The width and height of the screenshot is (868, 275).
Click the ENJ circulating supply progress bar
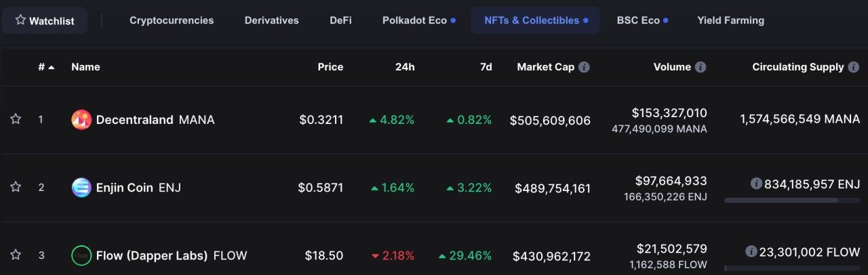[x=791, y=200]
